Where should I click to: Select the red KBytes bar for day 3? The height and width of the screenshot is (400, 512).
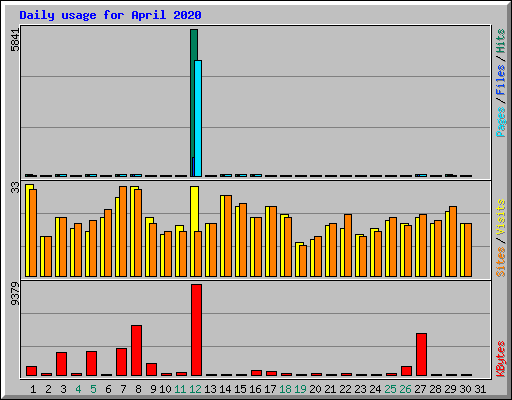coord(61,364)
